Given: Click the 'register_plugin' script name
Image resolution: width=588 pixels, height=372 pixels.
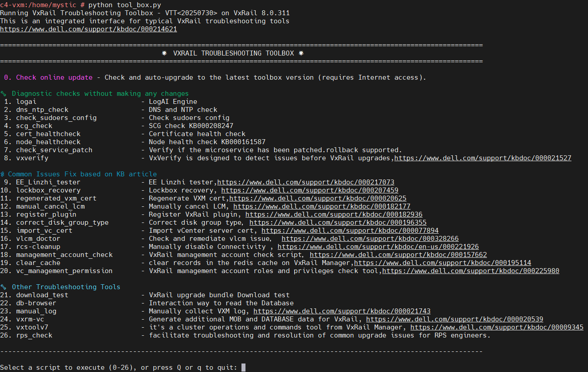Looking at the screenshot, I should pyautogui.click(x=46, y=214).
